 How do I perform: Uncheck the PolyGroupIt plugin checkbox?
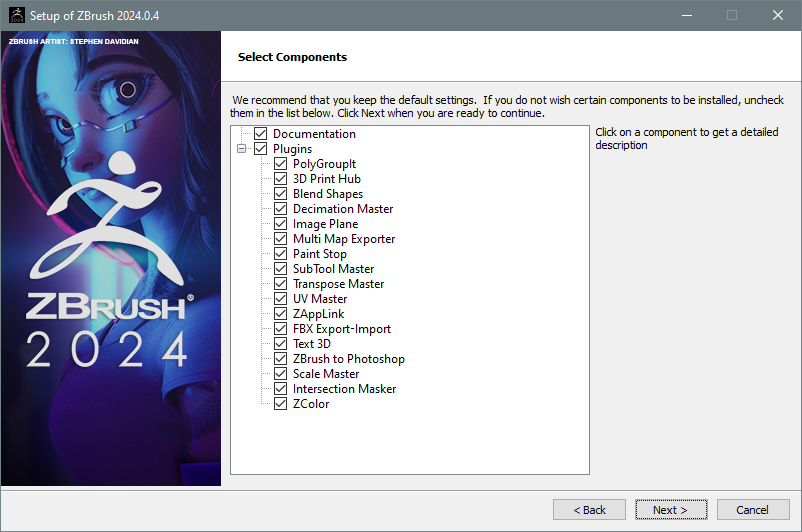pyautogui.click(x=280, y=164)
